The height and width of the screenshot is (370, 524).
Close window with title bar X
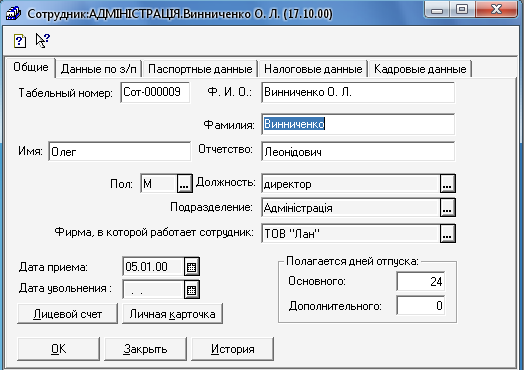coord(496,10)
